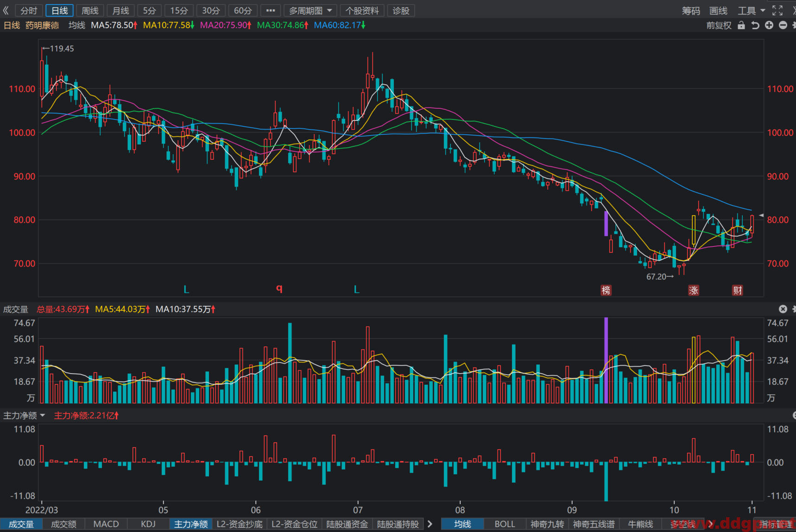
Task: Expand the 工具 tools dropdown
Action: [752, 10]
